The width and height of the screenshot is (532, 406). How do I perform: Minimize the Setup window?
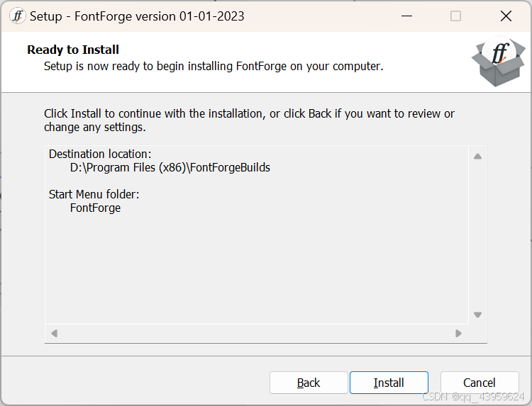pyautogui.click(x=406, y=16)
